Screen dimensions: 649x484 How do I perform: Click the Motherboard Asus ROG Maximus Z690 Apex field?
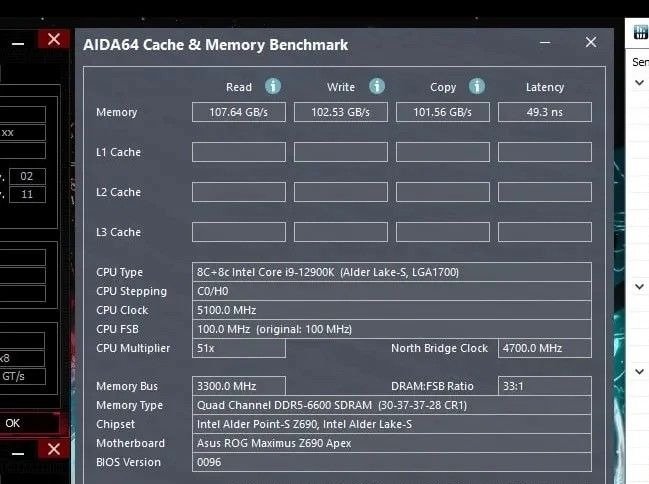tap(392, 443)
